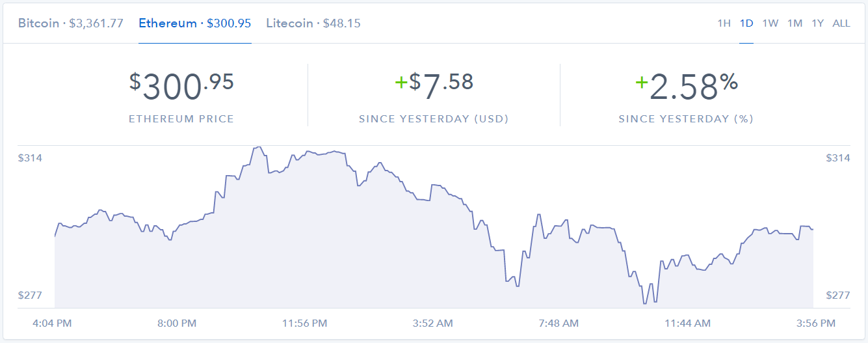Click the 7:48 AM time axis label
The height and width of the screenshot is (343, 868).
coord(559,323)
